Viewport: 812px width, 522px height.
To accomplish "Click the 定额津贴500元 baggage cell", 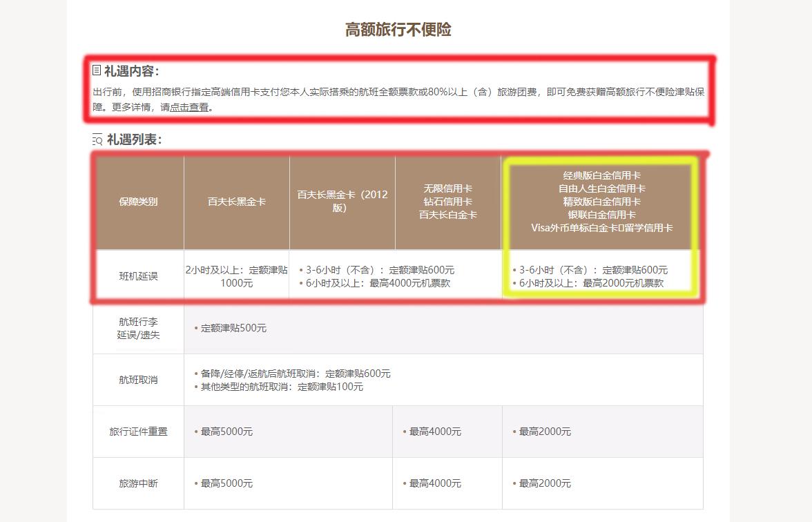I will (233, 328).
